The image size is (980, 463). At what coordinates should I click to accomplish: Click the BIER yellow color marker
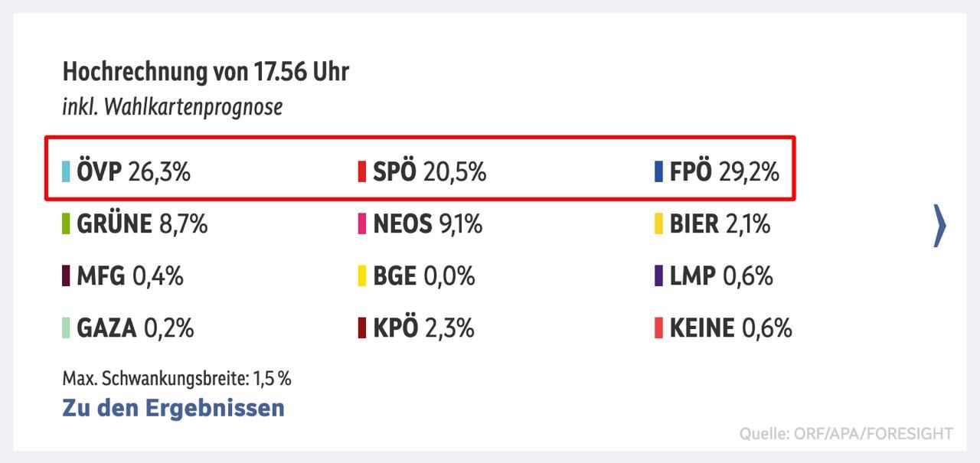coord(658,224)
